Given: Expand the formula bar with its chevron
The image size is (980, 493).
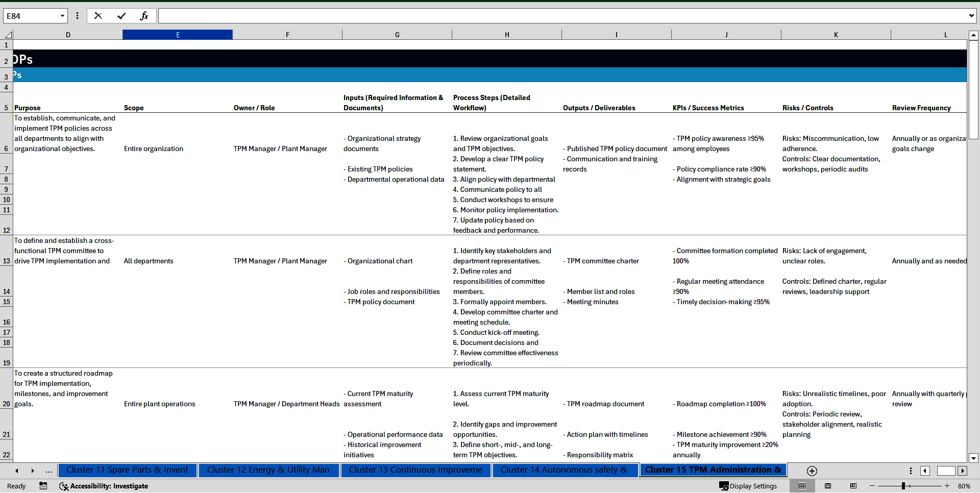Looking at the screenshot, I should click(x=972, y=16).
